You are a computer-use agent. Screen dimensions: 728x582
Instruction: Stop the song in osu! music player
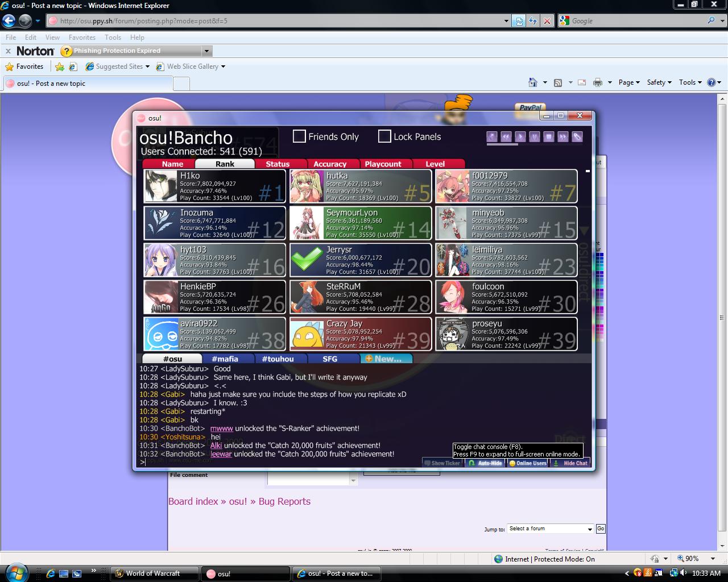(548, 136)
